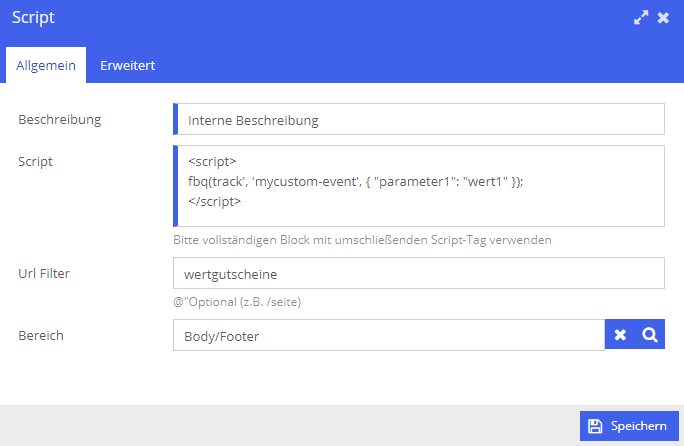Open the Erweitert tab

coord(127,65)
